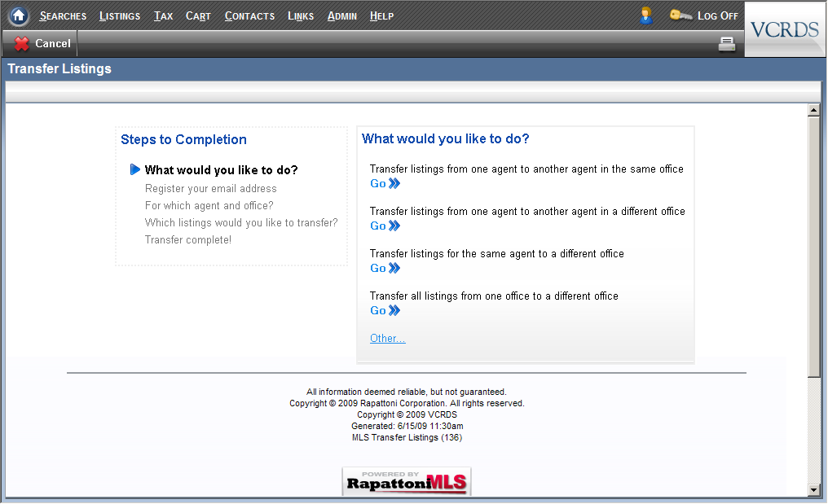Click the arrows for different office agent transfer

[394, 226]
